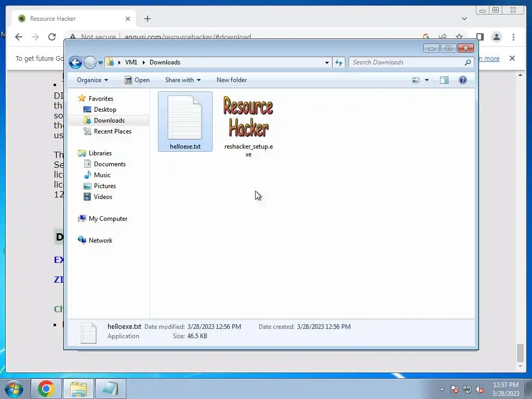Click Chrome's back navigation arrow

click(x=19, y=37)
